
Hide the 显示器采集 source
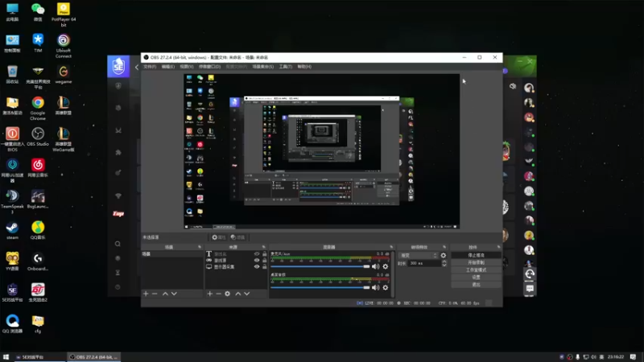point(257,267)
